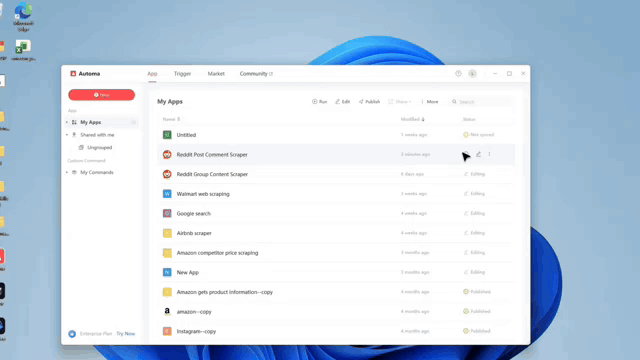Click the Instagram--copy app icon
The width and height of the screenshot is (640, 360).
click(167, 331)
